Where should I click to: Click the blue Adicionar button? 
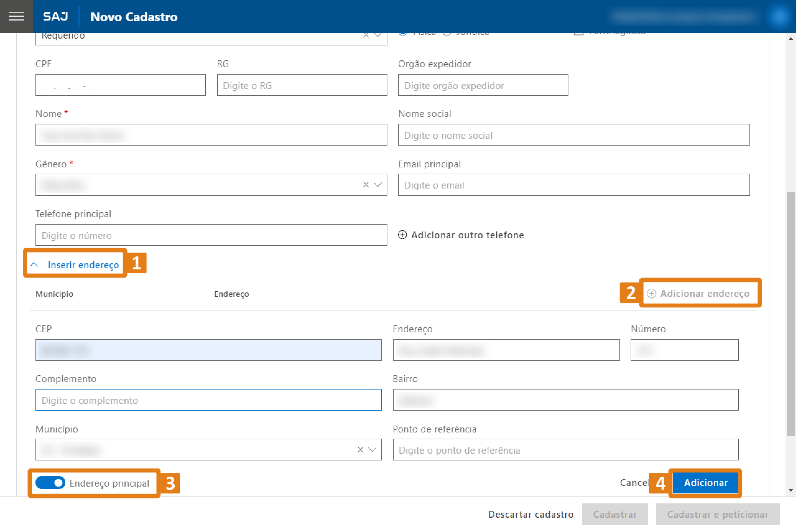(x=705, y=483)
